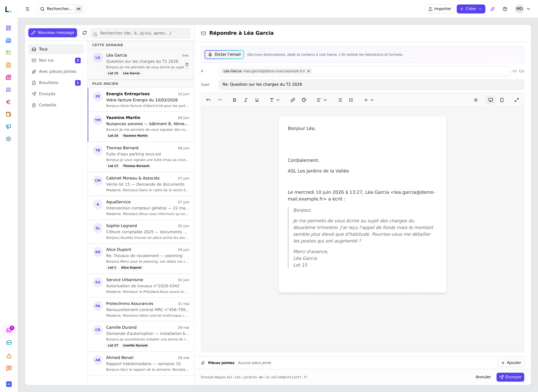
Task: Open the warning triangle icon in sidebar
Action: (9, 356)
